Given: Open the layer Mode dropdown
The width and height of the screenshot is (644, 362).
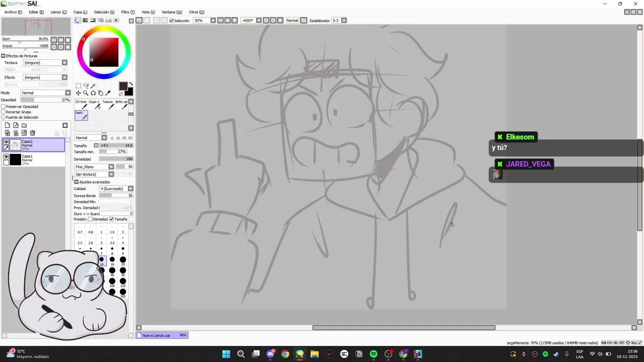Looking at the screenshot, I should tap(68, 93).
